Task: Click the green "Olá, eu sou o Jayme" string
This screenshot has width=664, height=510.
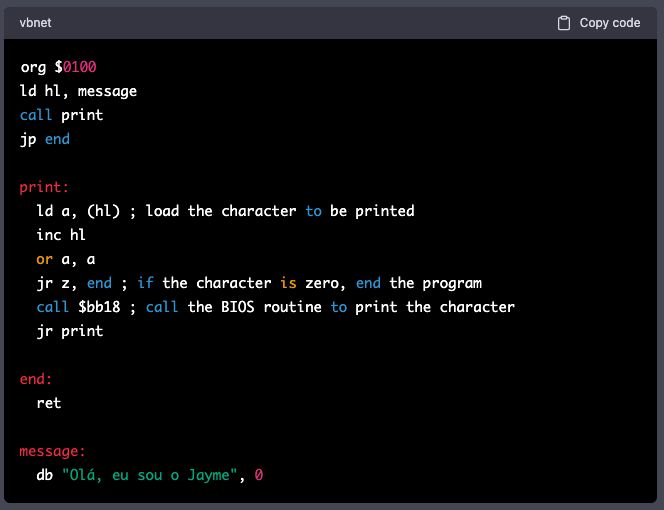Action: click(x=150, y=475)
